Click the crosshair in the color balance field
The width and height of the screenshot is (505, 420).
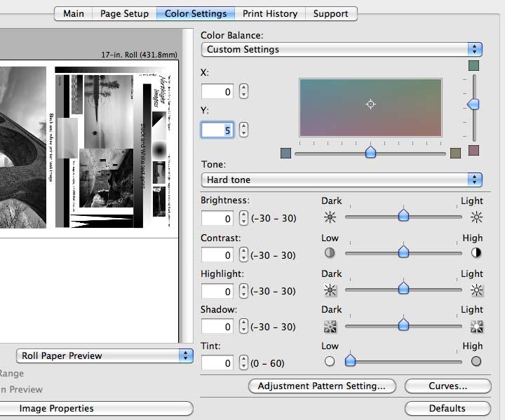tap(370, 104)
